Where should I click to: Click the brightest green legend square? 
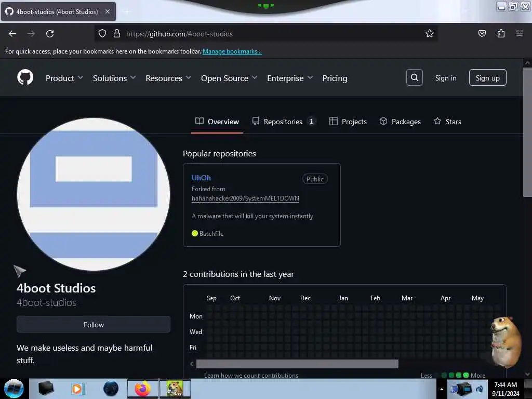(x=466, y=375)
